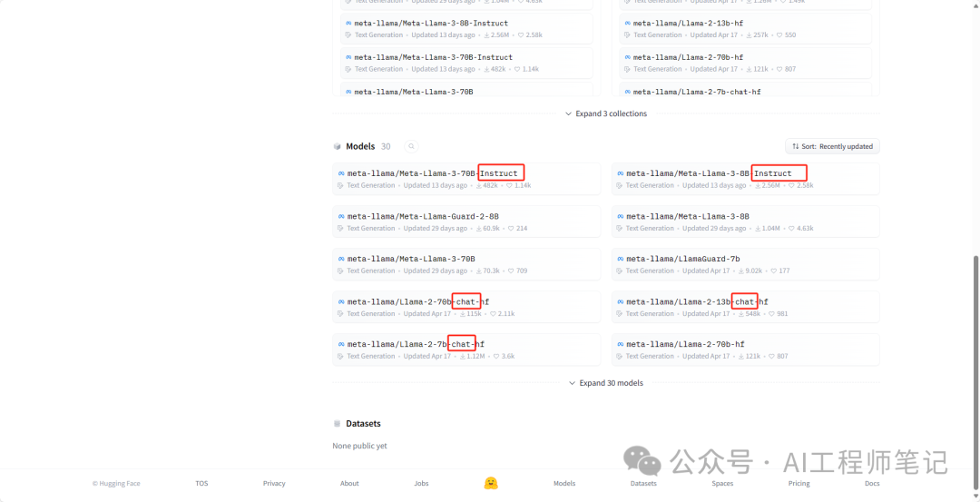Open meta-llama/Meta-Llama-3-8B model card

[745, 221]
